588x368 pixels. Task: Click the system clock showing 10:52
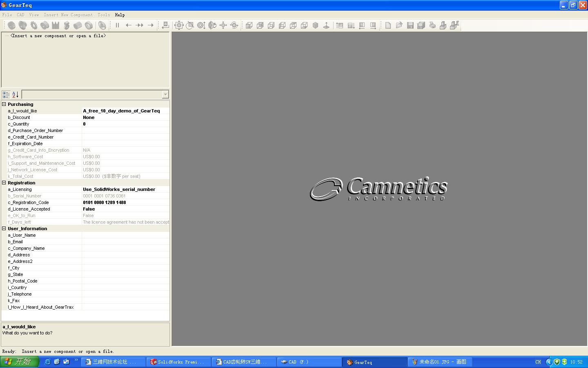coord(576,362)
